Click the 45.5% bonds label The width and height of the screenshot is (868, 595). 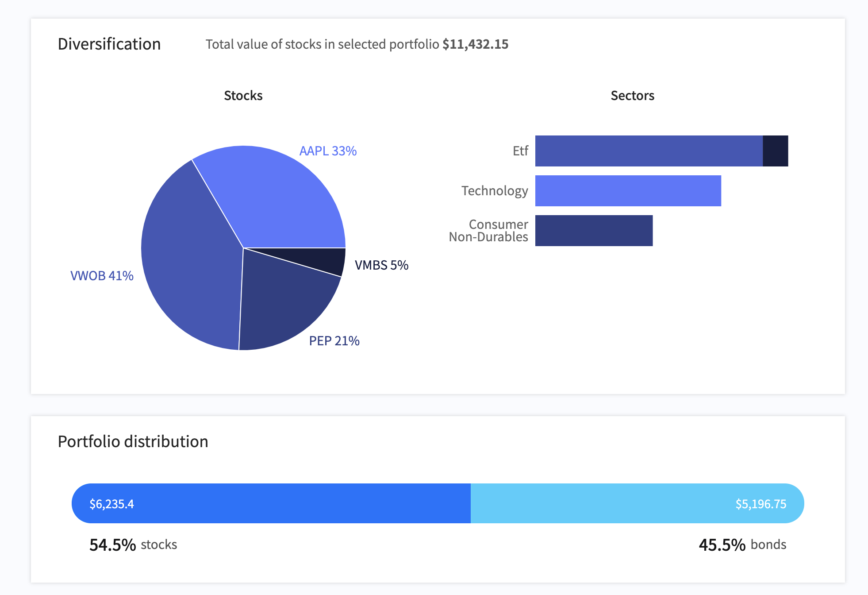tap(742, 545)
